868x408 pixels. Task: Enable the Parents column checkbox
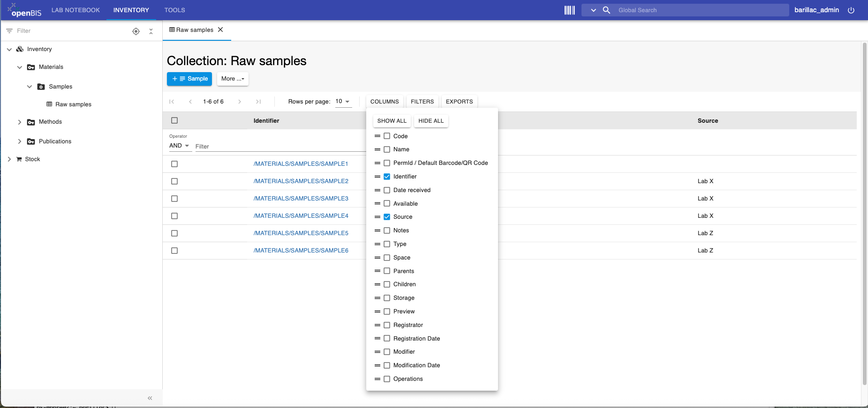coord(387,271)
